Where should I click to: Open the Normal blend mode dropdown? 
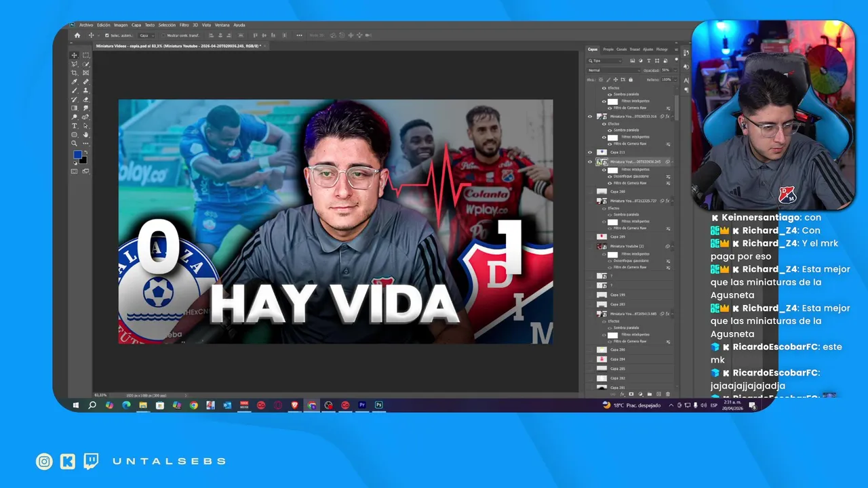click(x=614, y=70)
